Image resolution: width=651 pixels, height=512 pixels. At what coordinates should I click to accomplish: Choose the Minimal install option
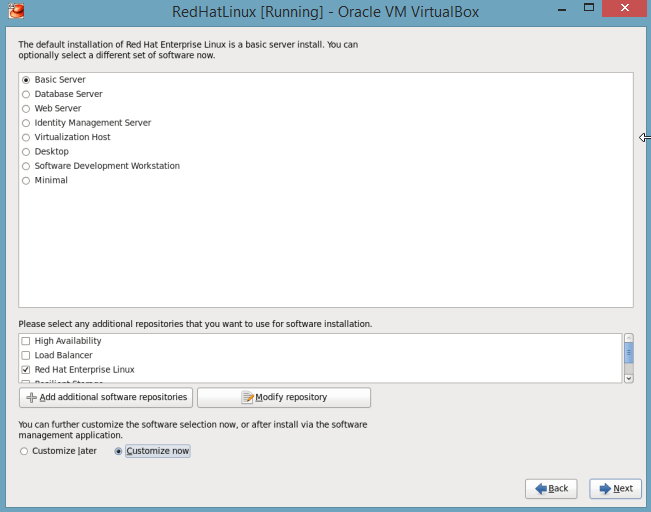26,181
